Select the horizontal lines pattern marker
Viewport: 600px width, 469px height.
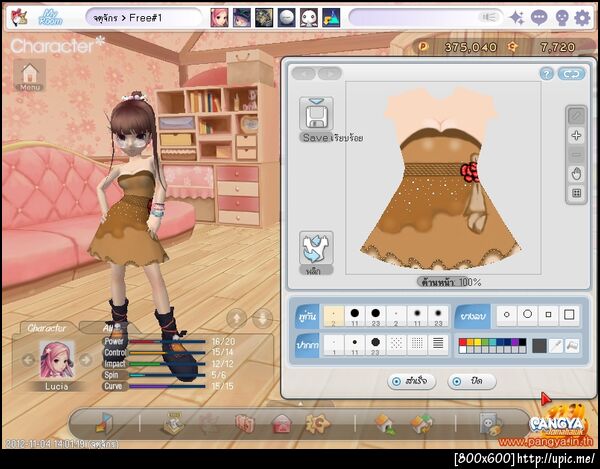(x=438, y=345)
